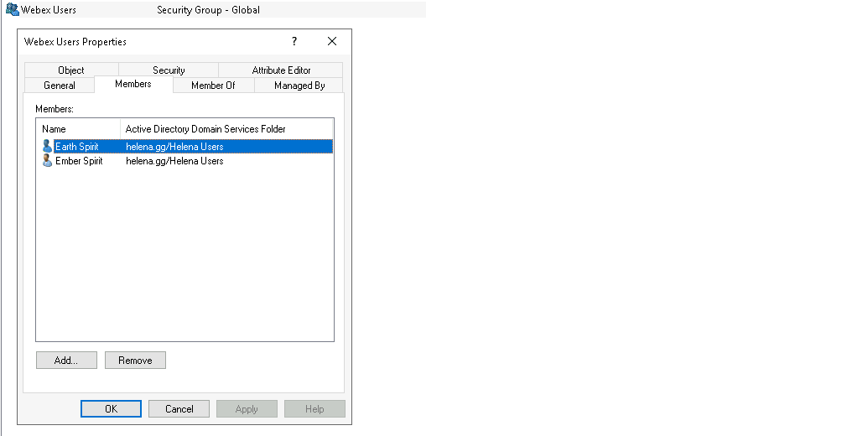Viewport: 868px width, 436px height.
Task: Click the Ember Spirit user icon
Action: pyautogui.click(x=47, y=161)
